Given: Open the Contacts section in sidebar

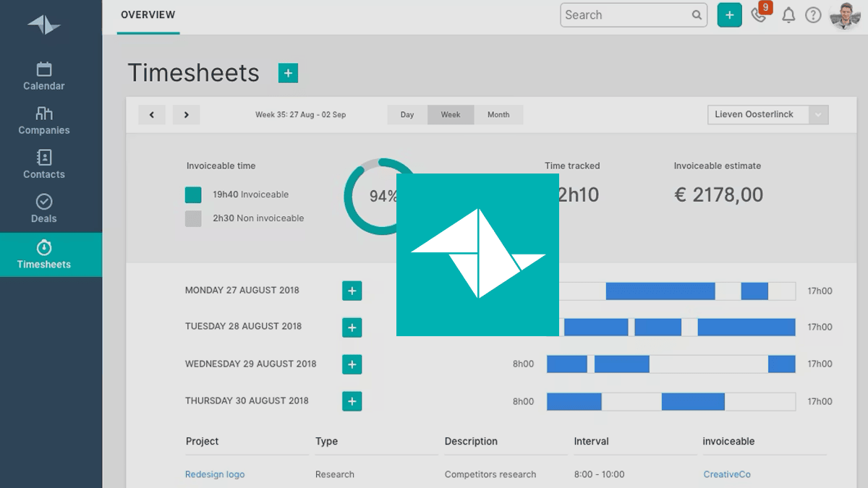Looking at the screenshot, I should pyautogui.click(x=44, y=165).
